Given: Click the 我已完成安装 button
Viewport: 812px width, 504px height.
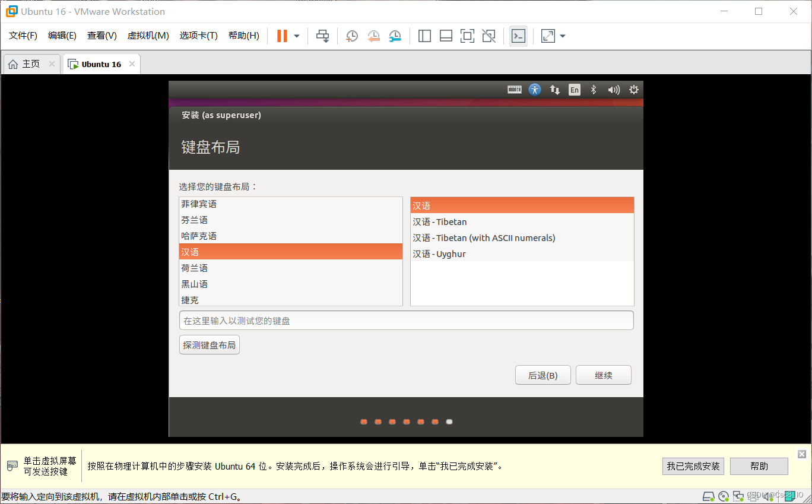Looking at the screenshot, I should 693,467.
